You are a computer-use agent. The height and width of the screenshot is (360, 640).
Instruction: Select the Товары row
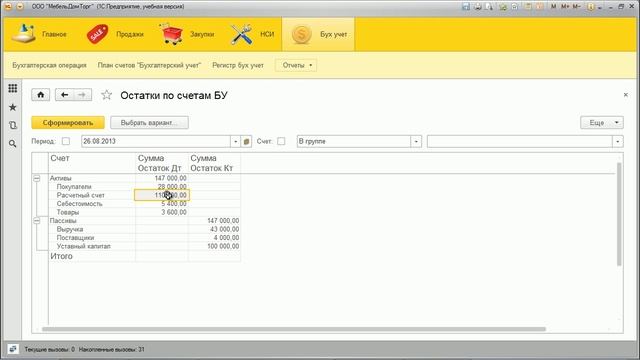68,212
